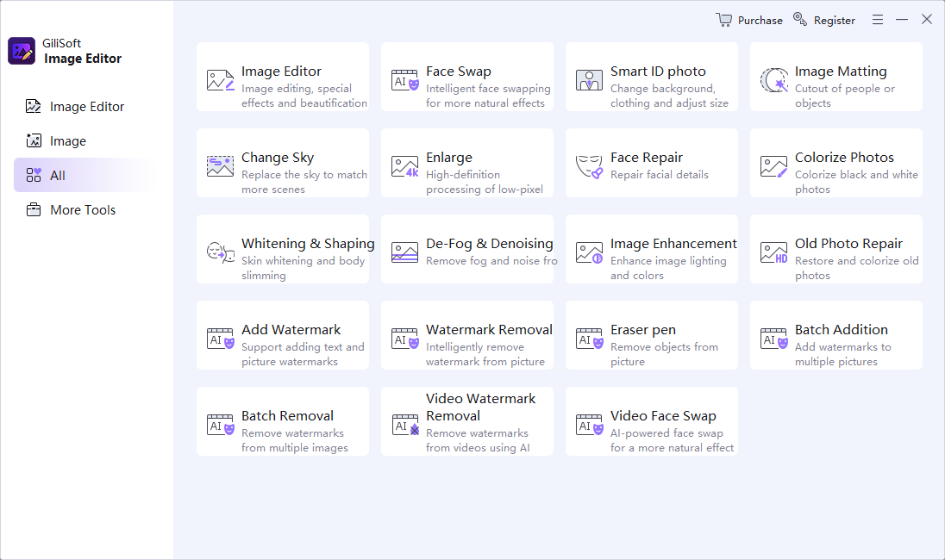This screenshot has width=945, height=560.
Task: Click the All grid icon in sidebar
Action: [34, 175]
